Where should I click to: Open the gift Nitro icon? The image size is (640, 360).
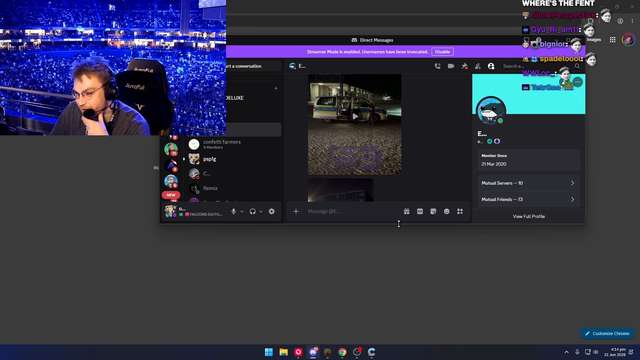[x=407, y=211]
